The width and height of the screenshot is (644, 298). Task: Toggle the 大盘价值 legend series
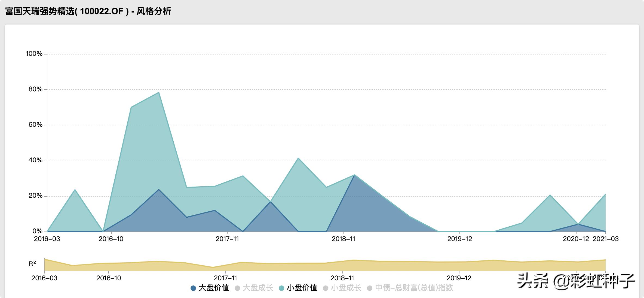(214, 288)
